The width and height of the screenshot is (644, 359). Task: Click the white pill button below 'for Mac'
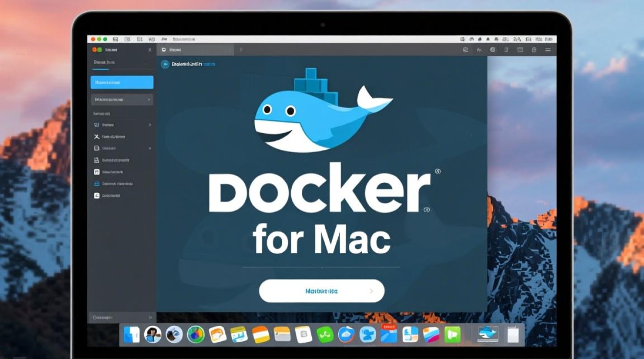(322, 291)
